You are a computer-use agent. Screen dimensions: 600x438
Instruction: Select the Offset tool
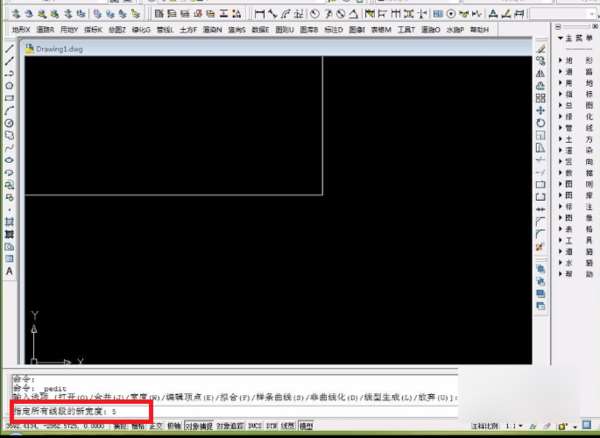(x=540, y=86)
